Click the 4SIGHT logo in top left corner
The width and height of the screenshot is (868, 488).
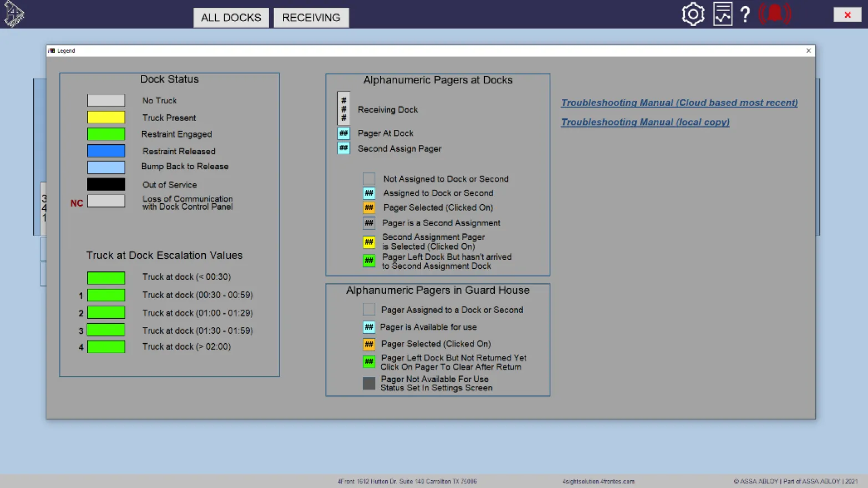point(13,14)
